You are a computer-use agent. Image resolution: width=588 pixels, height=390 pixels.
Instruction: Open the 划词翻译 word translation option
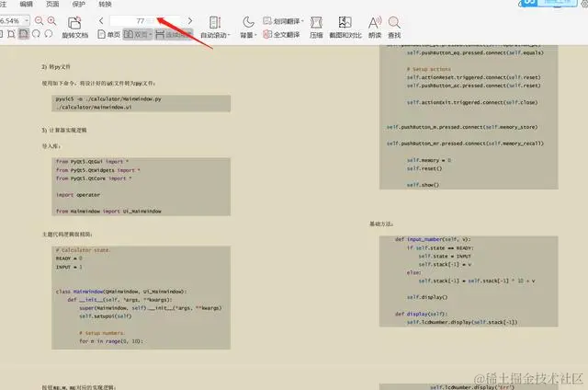click(283, 21)
